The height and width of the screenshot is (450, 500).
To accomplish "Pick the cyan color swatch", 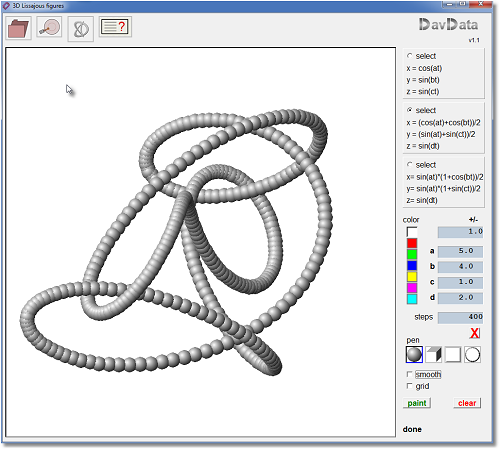I will [x=412, y=299].
